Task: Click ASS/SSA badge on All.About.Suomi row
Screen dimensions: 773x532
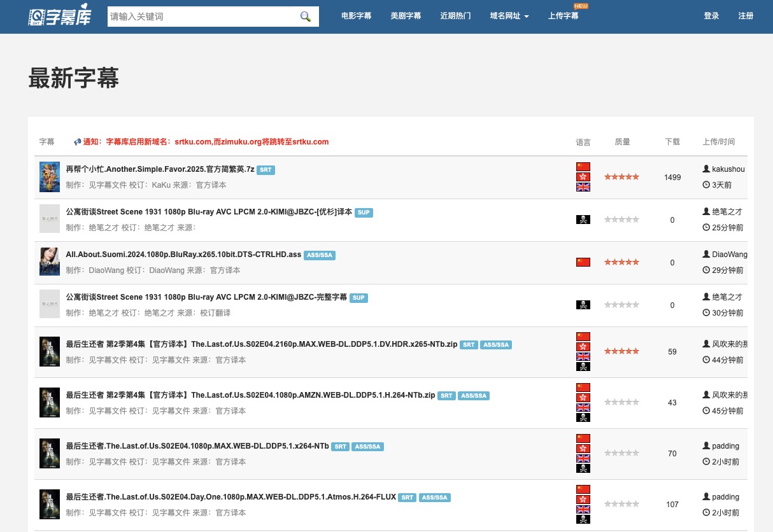Action: click(x=320, y=255)
